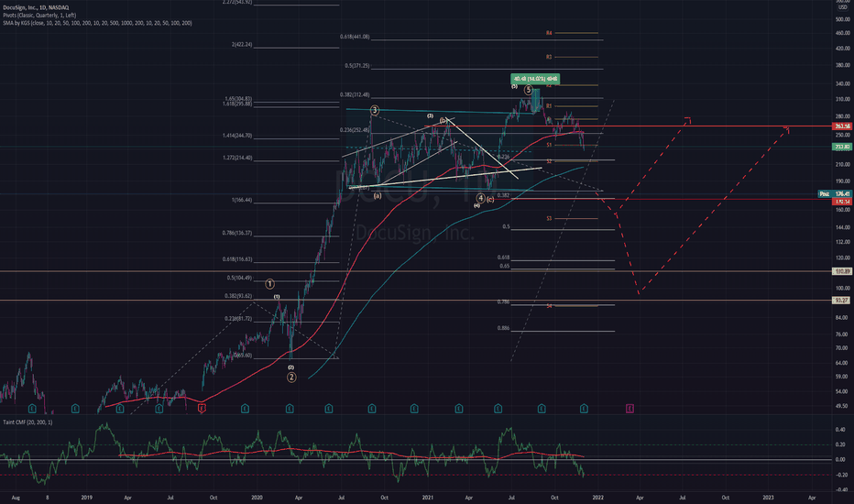Click the S4 pivot level label
Screen dimensions: 854x504
point(549,306)
